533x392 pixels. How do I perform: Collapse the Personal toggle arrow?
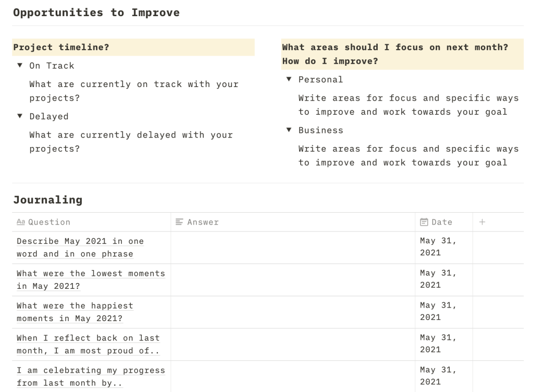click(x=289, y=79)
